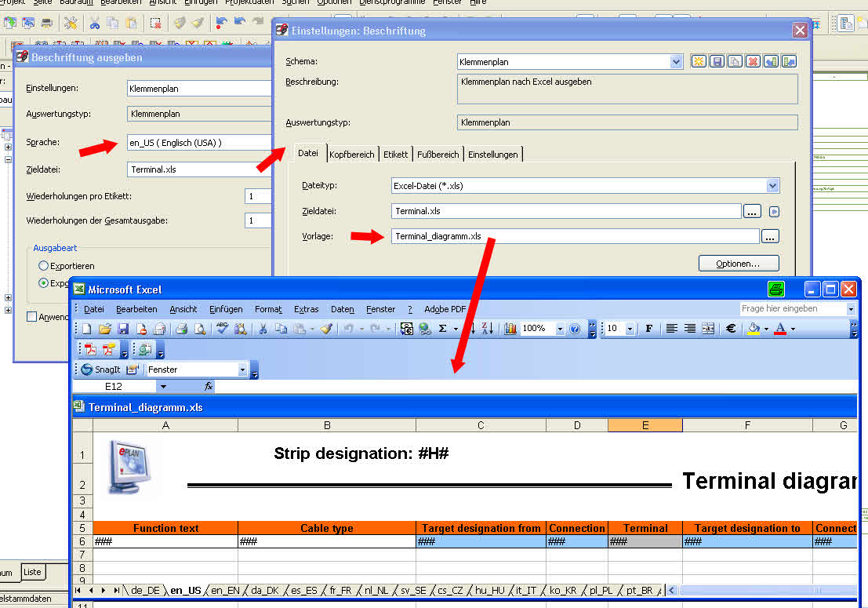Click the Excel Help question mark icon
The image size is (868, 608).
(x=575, y=329)
